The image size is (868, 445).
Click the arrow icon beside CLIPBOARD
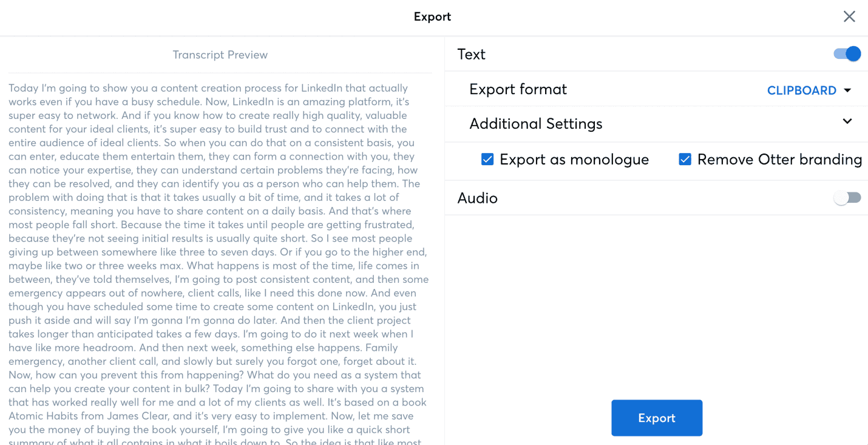(848, 90)
